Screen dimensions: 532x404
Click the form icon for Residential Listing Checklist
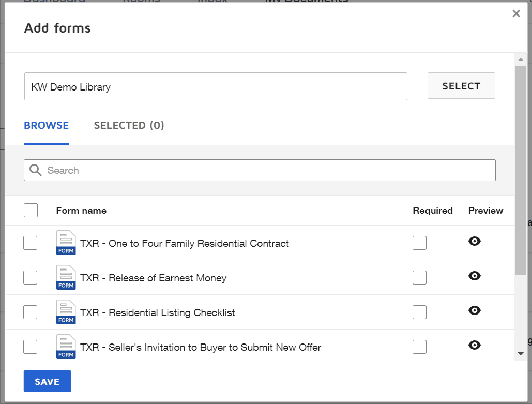66,311
